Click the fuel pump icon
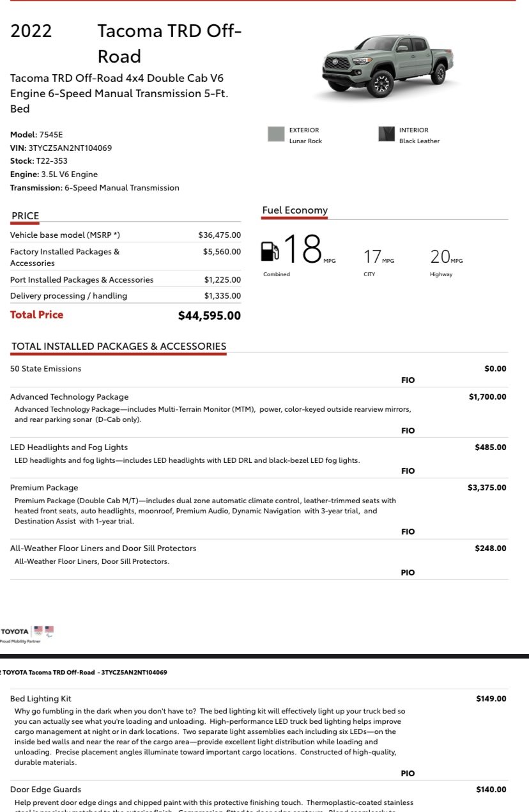The width and height of the screenshot is (529, 812). [270, 251]
